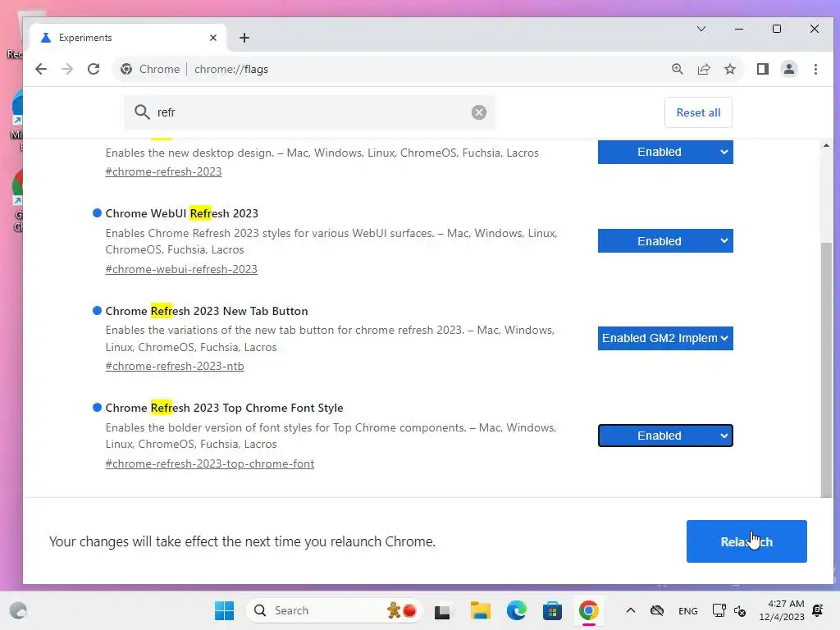Focus the search flags input box

tap(309, 112)
